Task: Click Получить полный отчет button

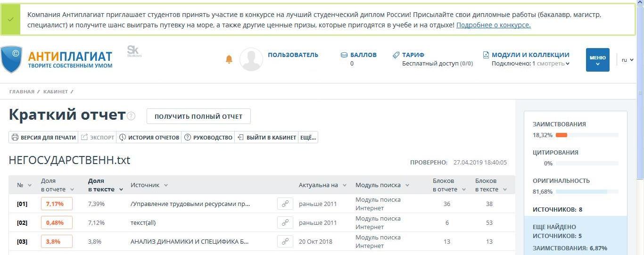Action: (198, 116)
